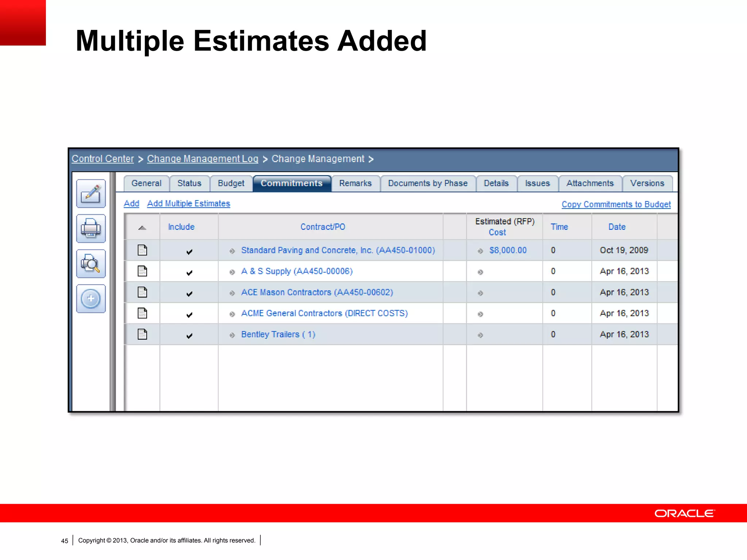Switch to the Status tab
Viewport: 747px width, 560px height.
point(189,183)
